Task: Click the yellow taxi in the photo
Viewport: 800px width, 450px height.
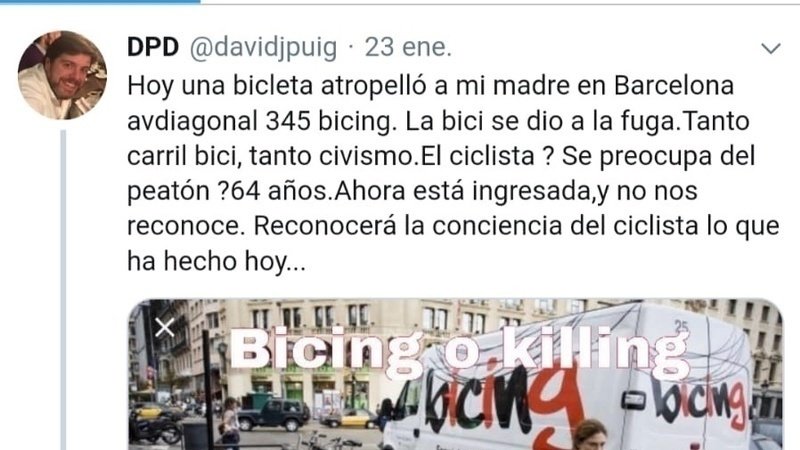Action: tap(349, 418)
